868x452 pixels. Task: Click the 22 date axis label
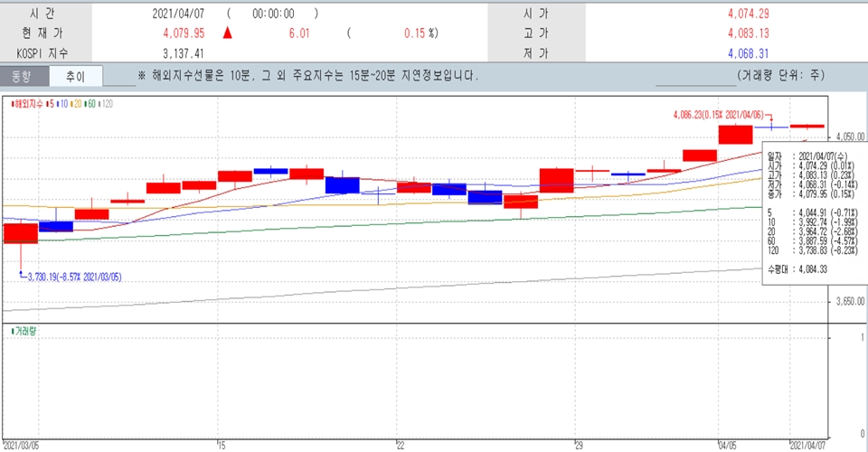point(401,446)
